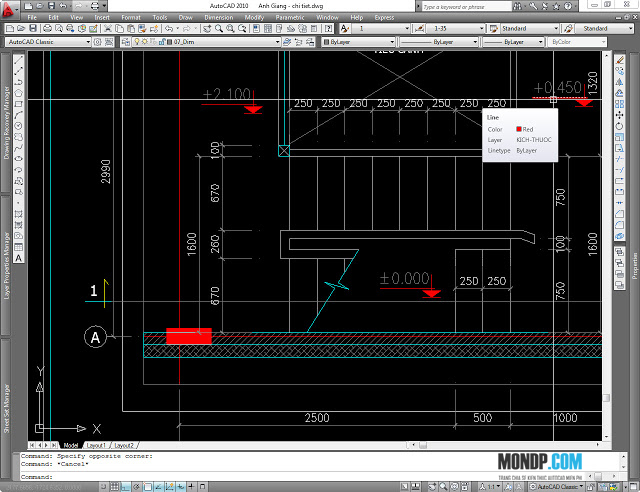Image resolution: width=640 pixels, height=492 pixels.
Task: Expand the 1-35 dimension style dropdown
Action: point(482,29)
